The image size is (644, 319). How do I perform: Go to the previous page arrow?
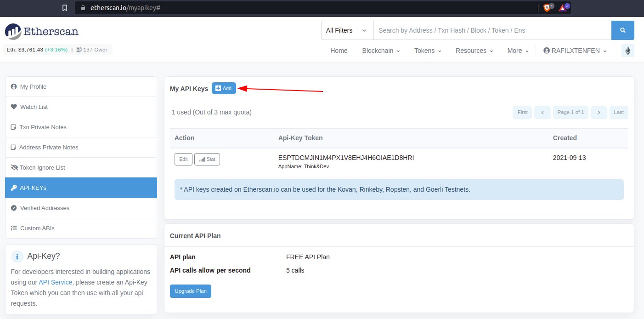542,112
